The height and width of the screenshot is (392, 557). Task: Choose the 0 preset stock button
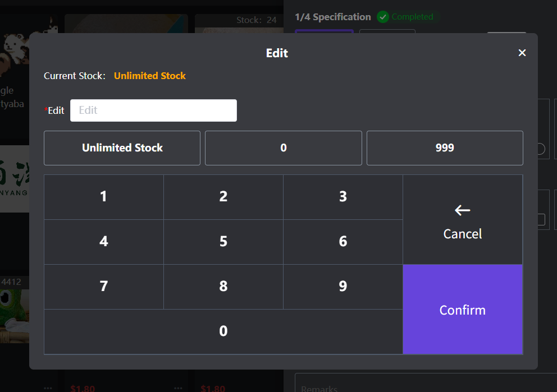[283, 148]
